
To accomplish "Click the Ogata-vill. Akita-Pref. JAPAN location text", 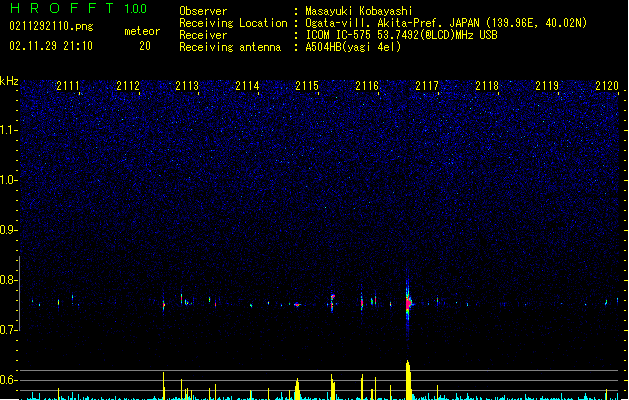I will point(446,23).
